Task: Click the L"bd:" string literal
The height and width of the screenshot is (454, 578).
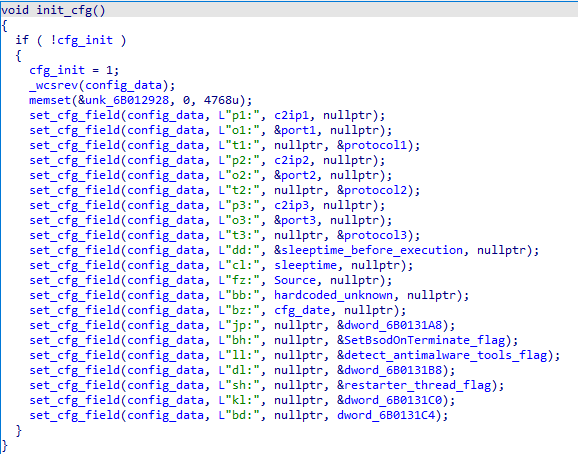Action: [239, 415]
